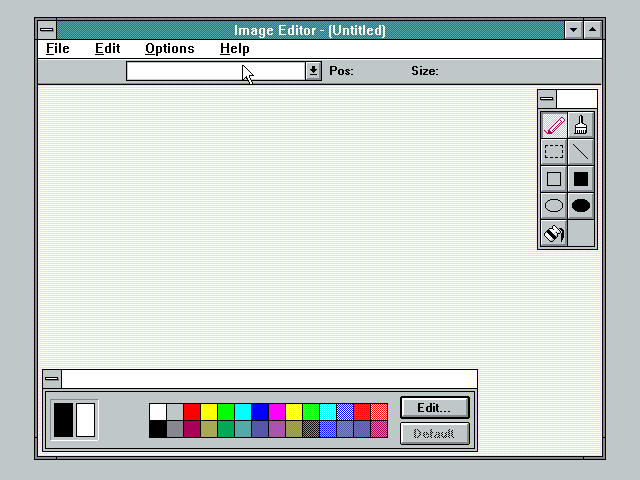Pick the hot pink swatch
The image size is (640, 480).
(x=362, y=412)
